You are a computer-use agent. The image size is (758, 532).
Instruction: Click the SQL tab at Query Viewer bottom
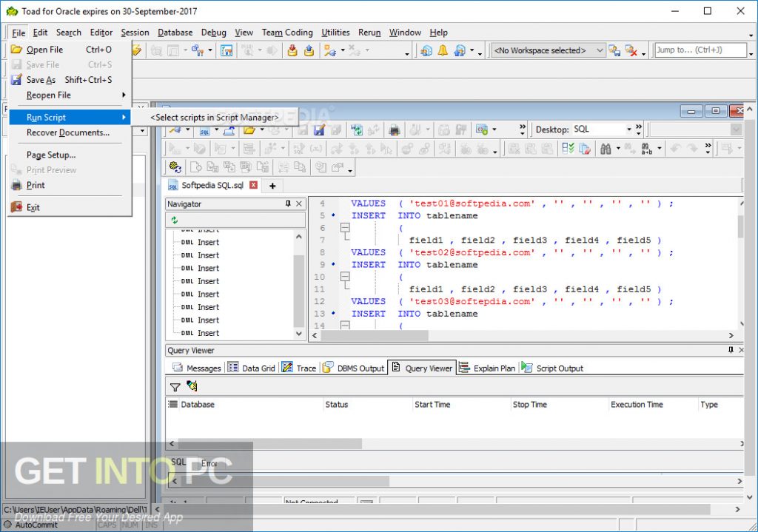tap(178, 462)
